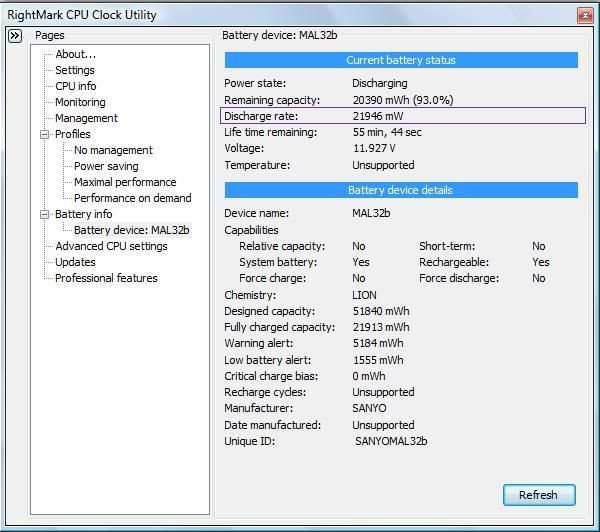
Task: Select the Profiles tree item
Action: (x=73, y=134)
